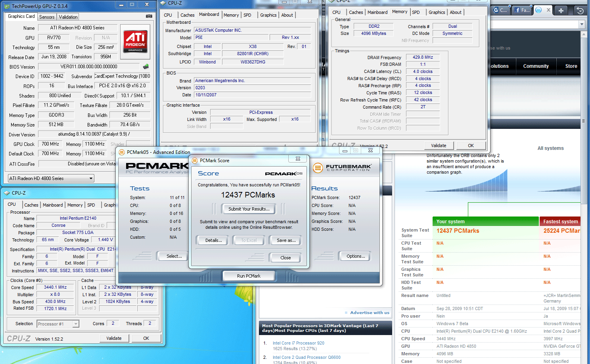Click Validate in the CPU-Z Memory window
Screen dimensions: 590x364
[439, 146]
